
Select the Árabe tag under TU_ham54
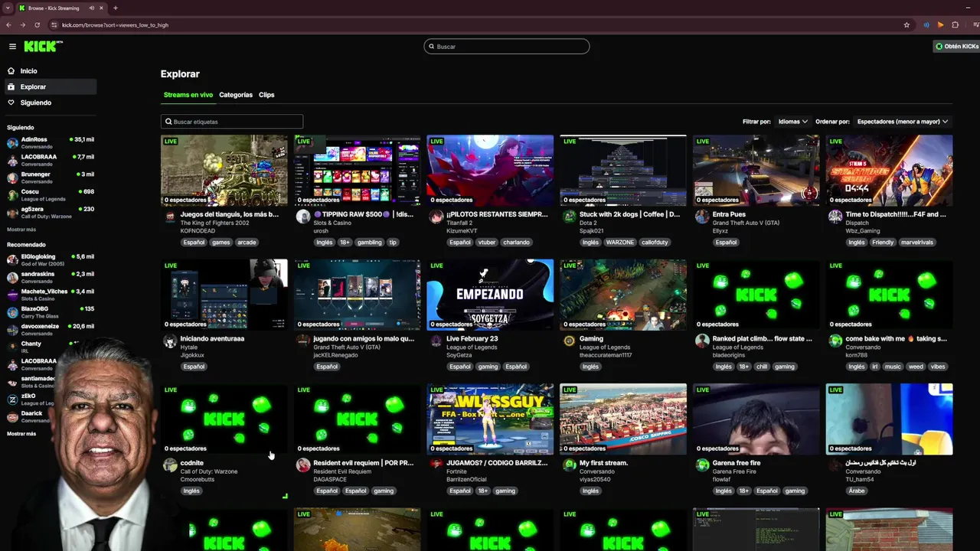pos(857,491)
